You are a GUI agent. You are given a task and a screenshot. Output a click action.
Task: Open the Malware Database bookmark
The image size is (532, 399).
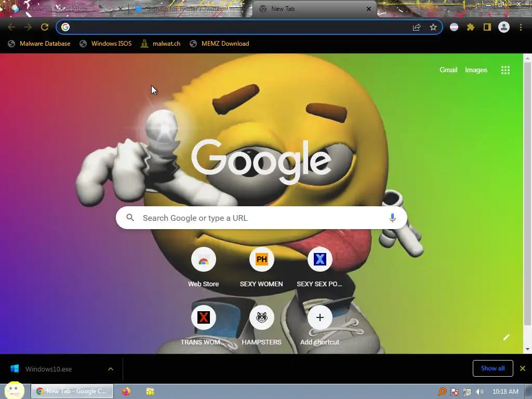[x=39, y=44]
